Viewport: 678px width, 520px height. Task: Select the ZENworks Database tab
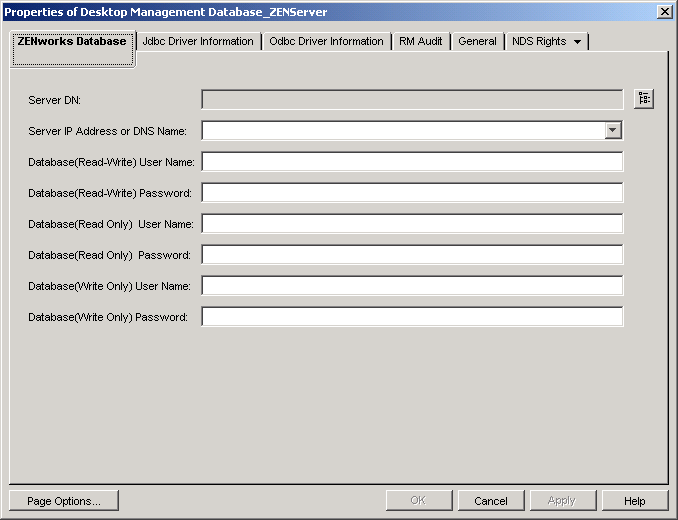click(x=73, y=49)
